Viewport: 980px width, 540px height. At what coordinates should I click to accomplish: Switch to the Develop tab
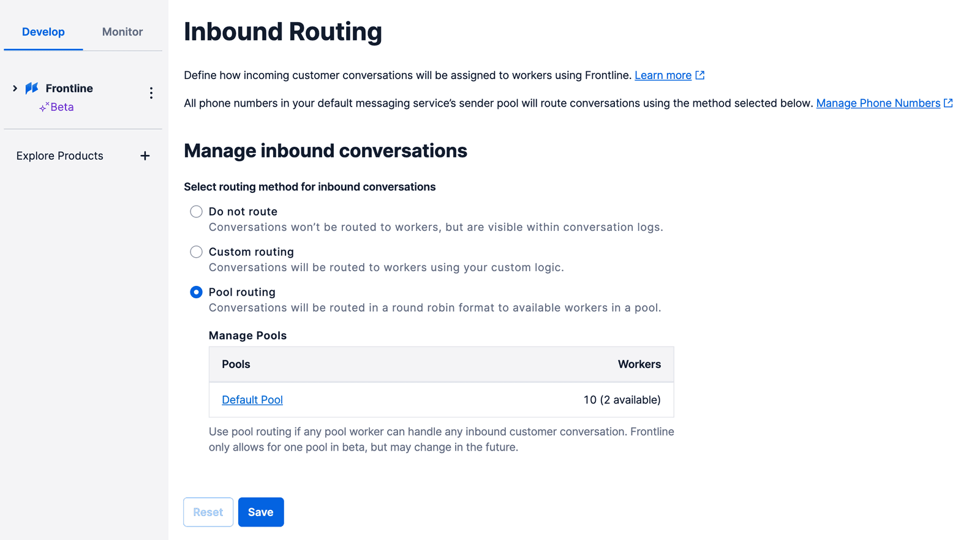coord(43,32)
